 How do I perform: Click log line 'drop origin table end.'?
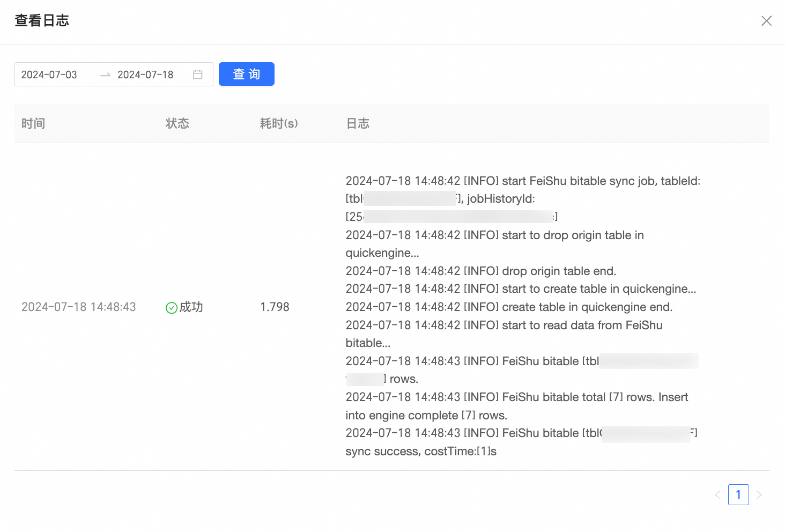point(481,271)
